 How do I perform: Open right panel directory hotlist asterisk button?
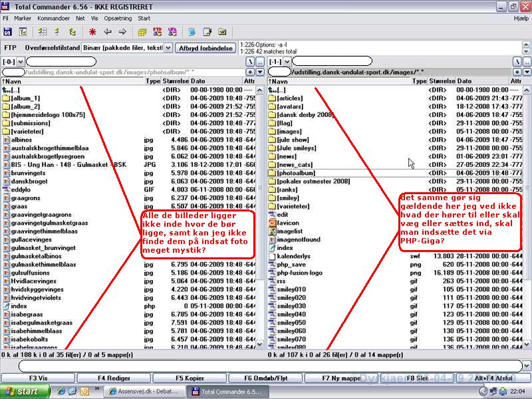517,72
